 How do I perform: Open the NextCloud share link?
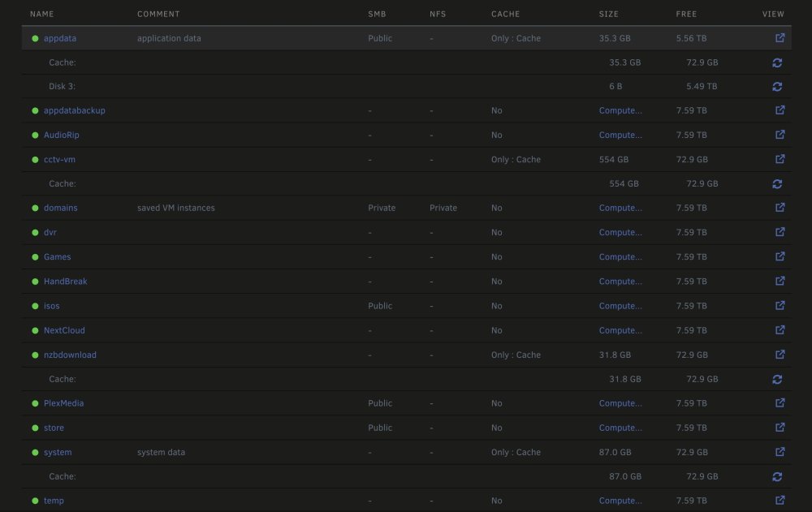pyautogui.click(x=64, y=330)
